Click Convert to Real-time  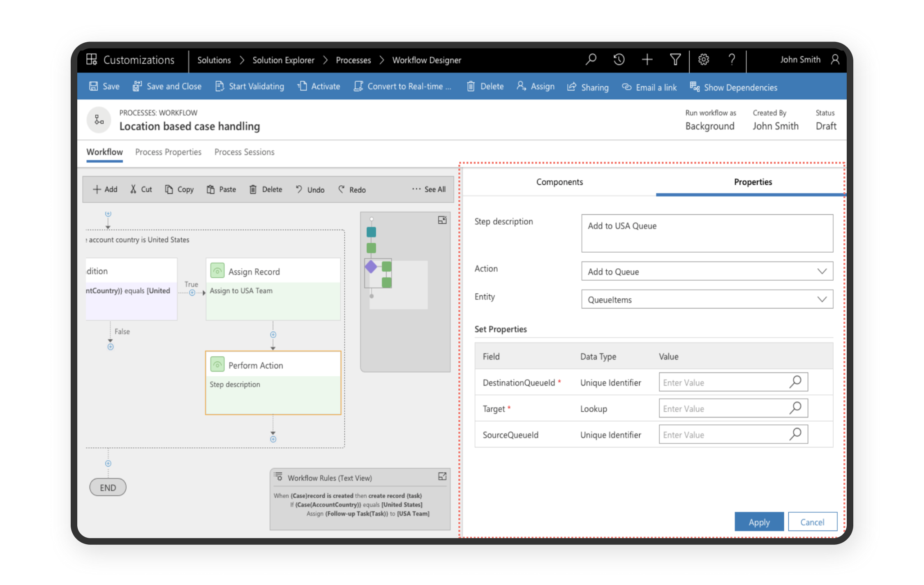pyautogui.click(x=402, y=86)
